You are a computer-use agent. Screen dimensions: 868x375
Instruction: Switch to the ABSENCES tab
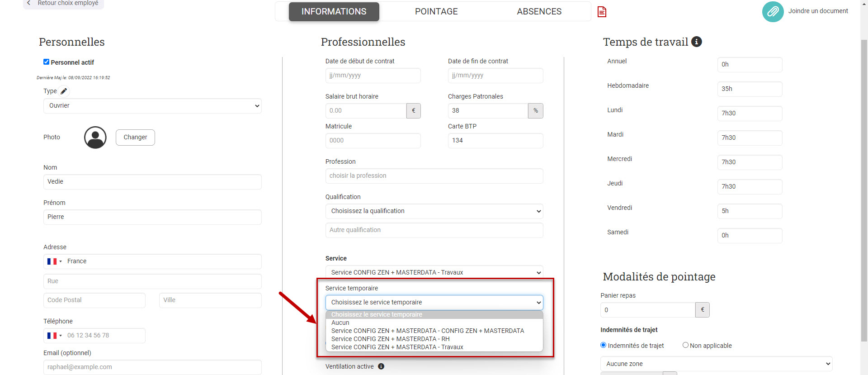(539, 12)
